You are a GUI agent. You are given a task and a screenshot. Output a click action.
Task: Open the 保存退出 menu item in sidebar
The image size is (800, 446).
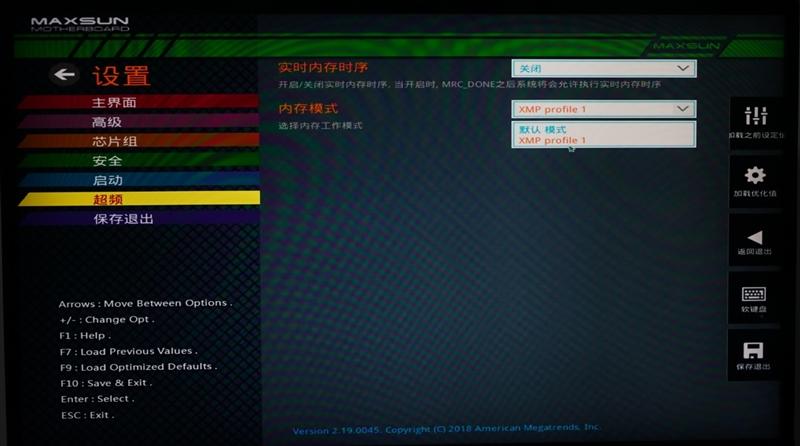point(139,219)
